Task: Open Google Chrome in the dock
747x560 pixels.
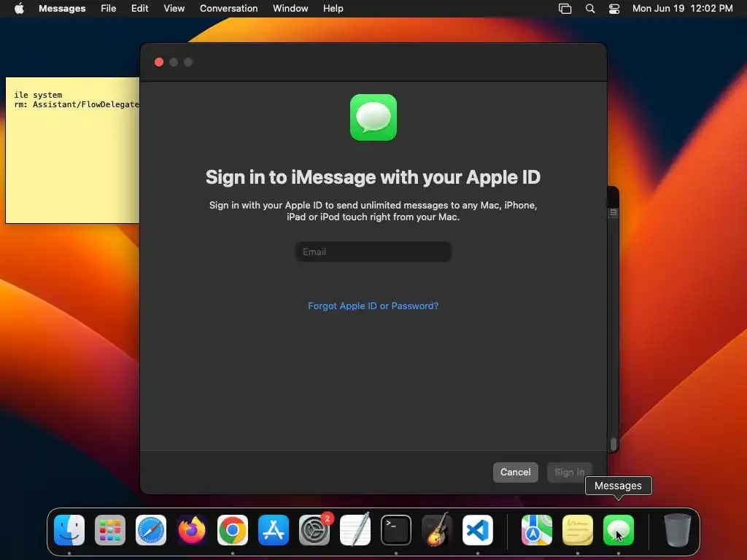Action: (233, 530)
